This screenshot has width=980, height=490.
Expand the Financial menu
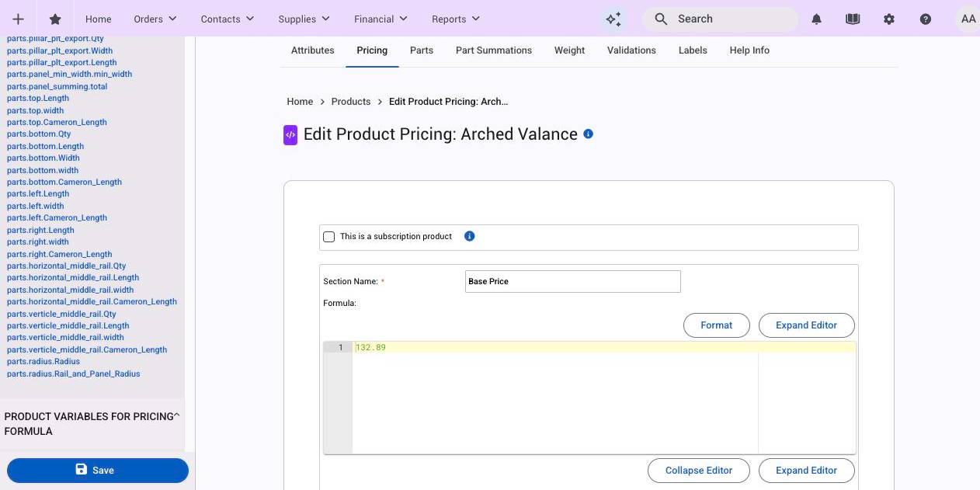(380, 19)
